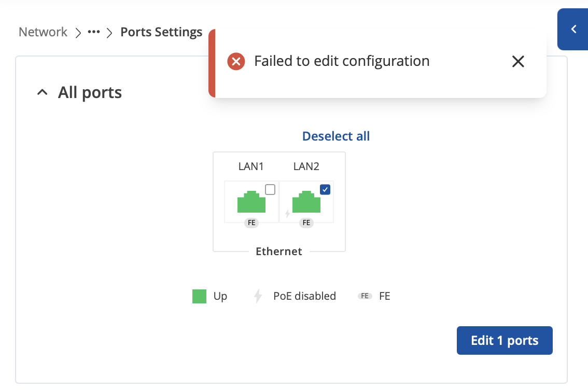Image resolution: width=588 pixels, height=390 pixels.
Task: Click the green Up legend swatch
Action: [200, 296]
